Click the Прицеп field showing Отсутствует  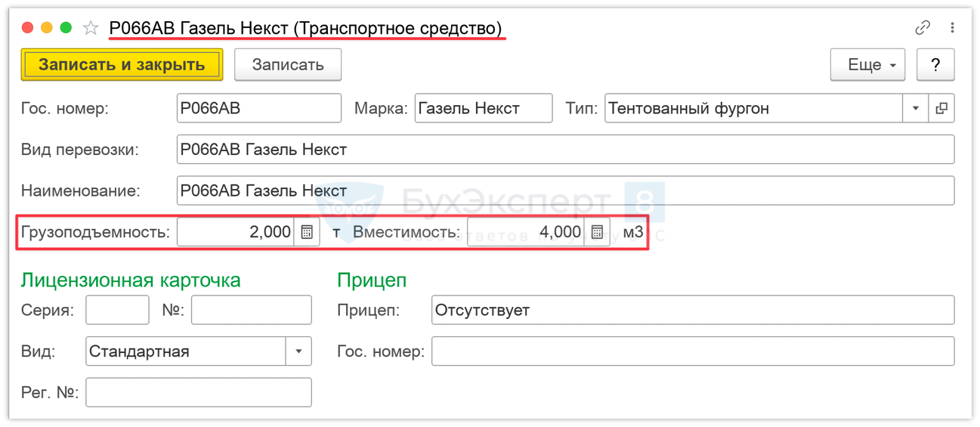[x=692, y=310]
